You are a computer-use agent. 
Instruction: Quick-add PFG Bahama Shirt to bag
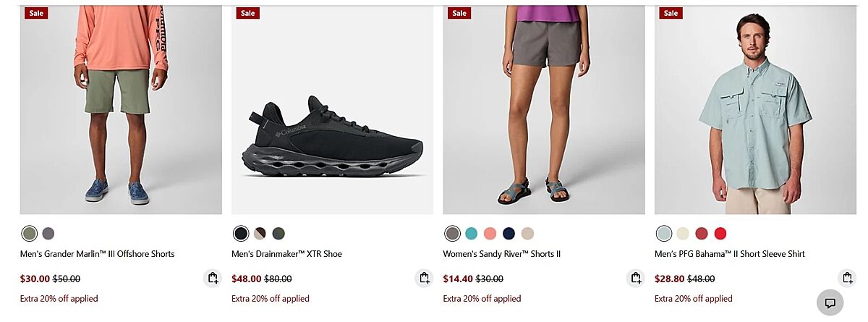tap(847, 278)
